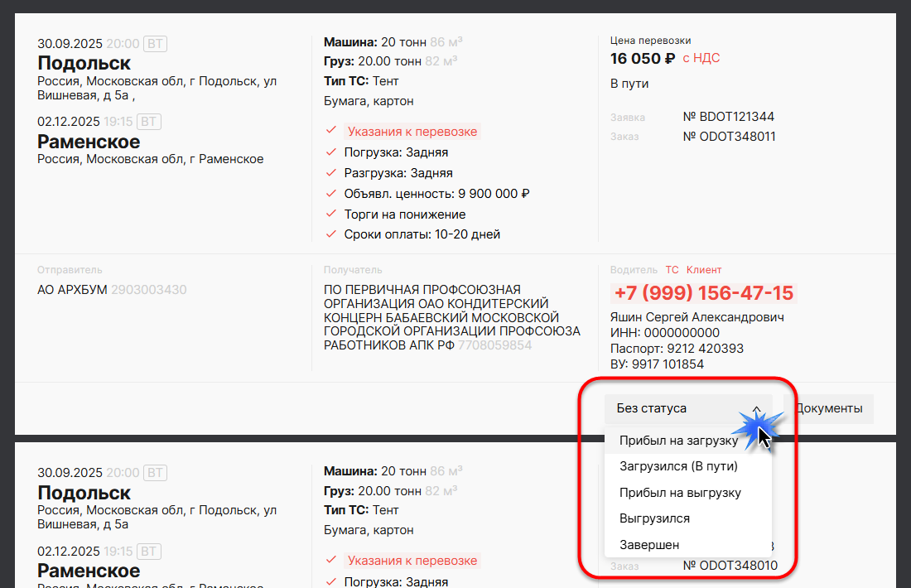Switch to the 'Клиент' tab near Водитель
The image size is (911, 588).
click(704, 270)
